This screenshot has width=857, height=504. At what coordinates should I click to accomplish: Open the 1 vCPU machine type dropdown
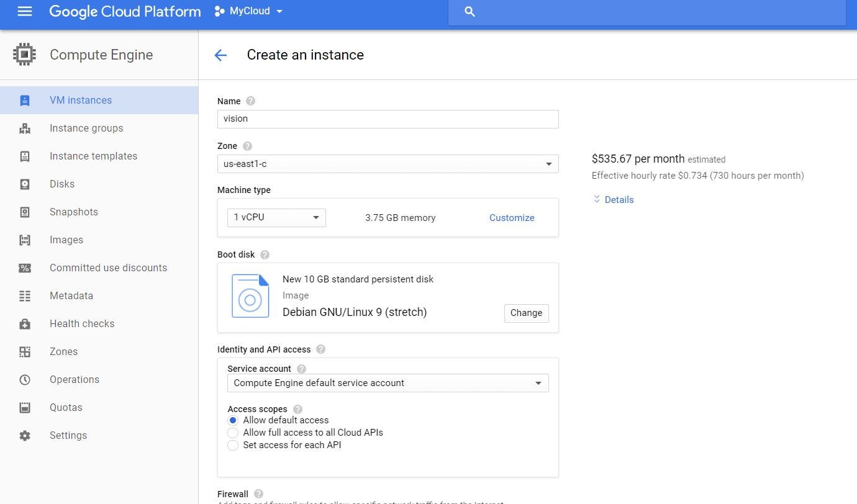276,218
